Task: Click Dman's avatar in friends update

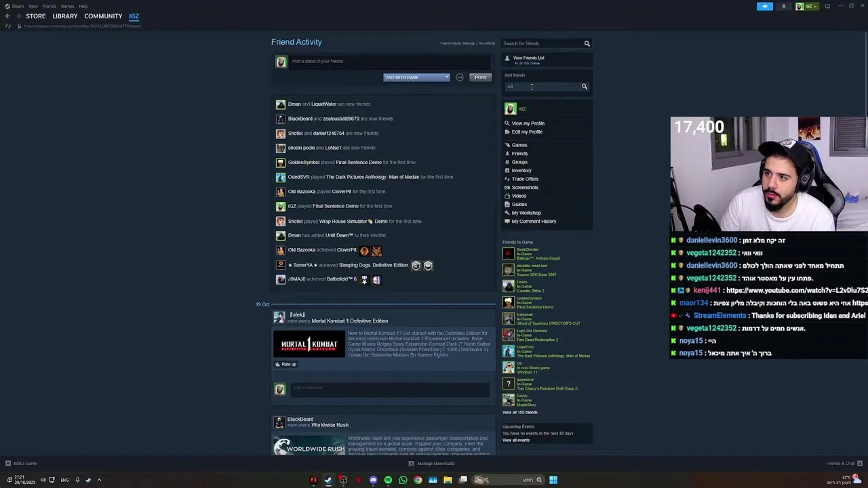Action: pyautogui.click(x=281, y=104)
